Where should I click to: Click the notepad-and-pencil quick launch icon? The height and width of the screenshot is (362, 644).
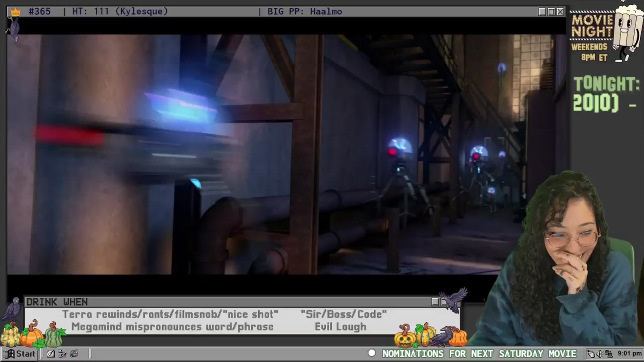pyautogui.click(x=51, y=354)
